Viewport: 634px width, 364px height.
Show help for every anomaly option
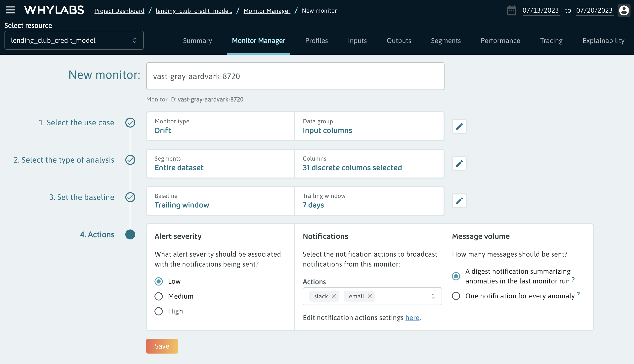[x=578, y=294]
